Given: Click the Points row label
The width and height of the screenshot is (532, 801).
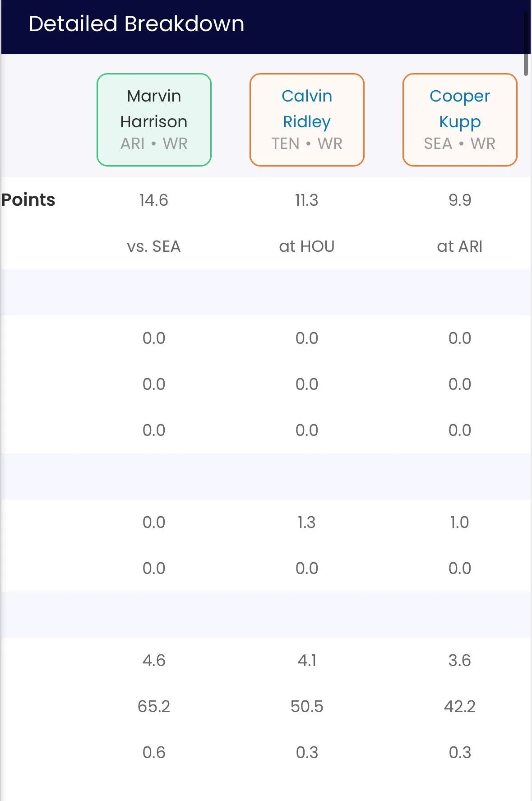Looking at the screenshot, I should pos(28,200).
